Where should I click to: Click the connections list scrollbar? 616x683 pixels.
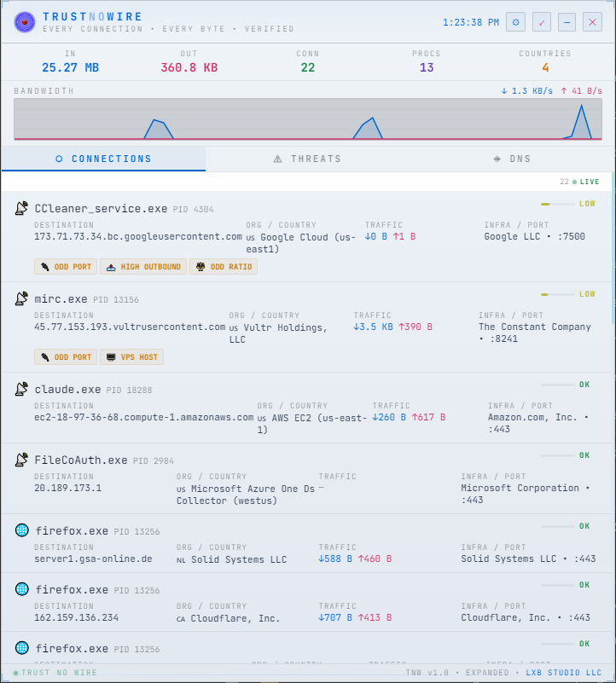click(x=613, y=248)
